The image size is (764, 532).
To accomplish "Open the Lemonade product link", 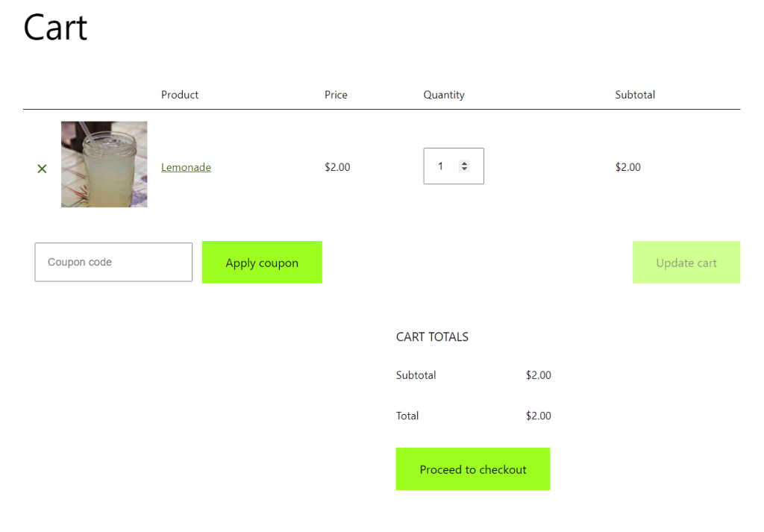I will pos(186,167).
